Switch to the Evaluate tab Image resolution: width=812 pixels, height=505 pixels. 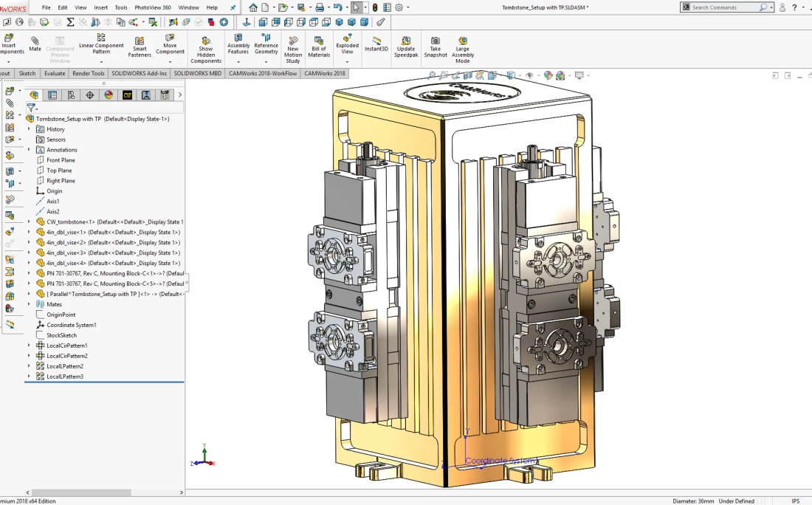[x=55, y=73]
